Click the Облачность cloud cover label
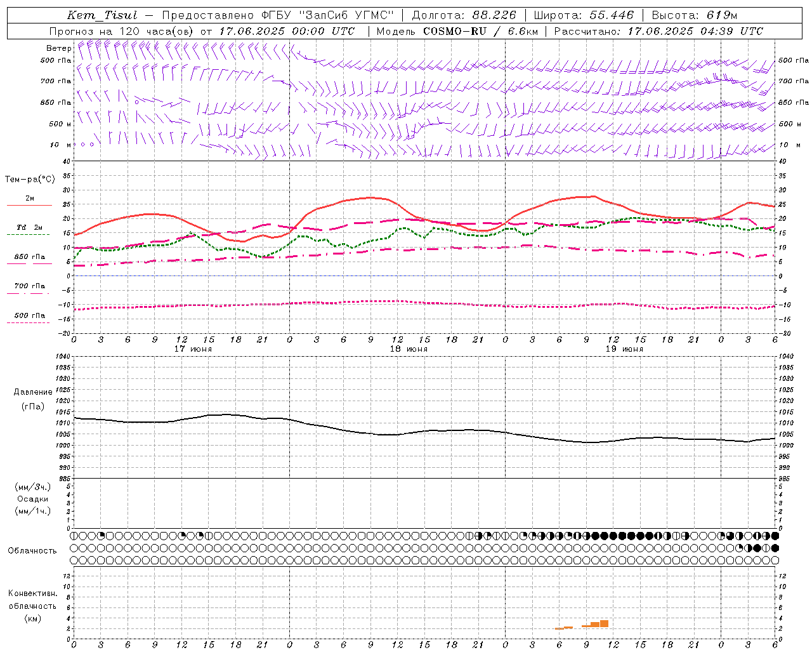 coord(32,551)
